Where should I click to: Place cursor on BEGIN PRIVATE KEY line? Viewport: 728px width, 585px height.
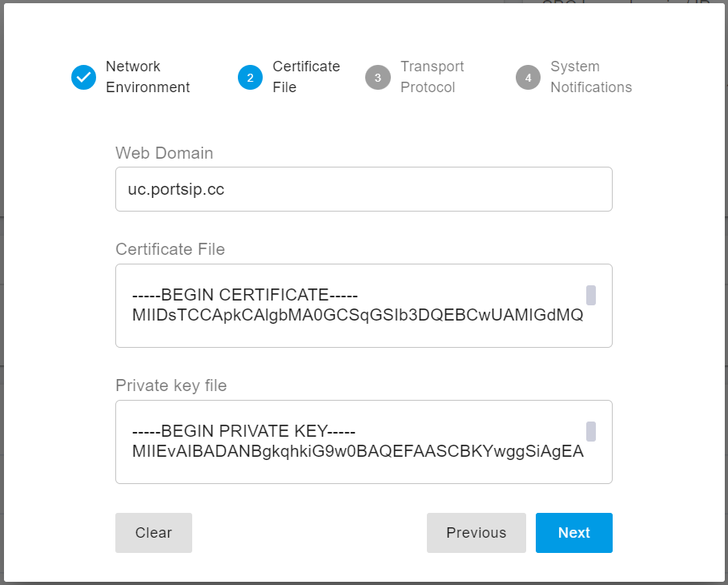pyautogui.click(x=243, y=431)
